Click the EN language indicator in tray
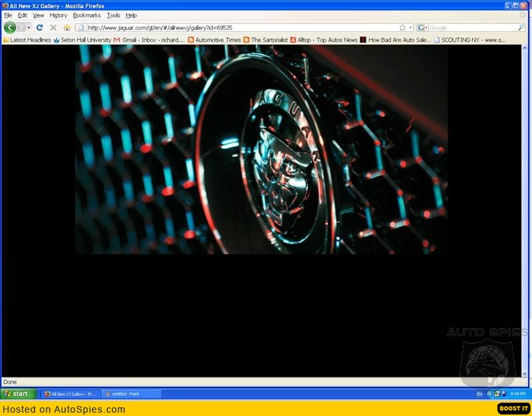The image size is (532, 416). click(x=479, y=394)
